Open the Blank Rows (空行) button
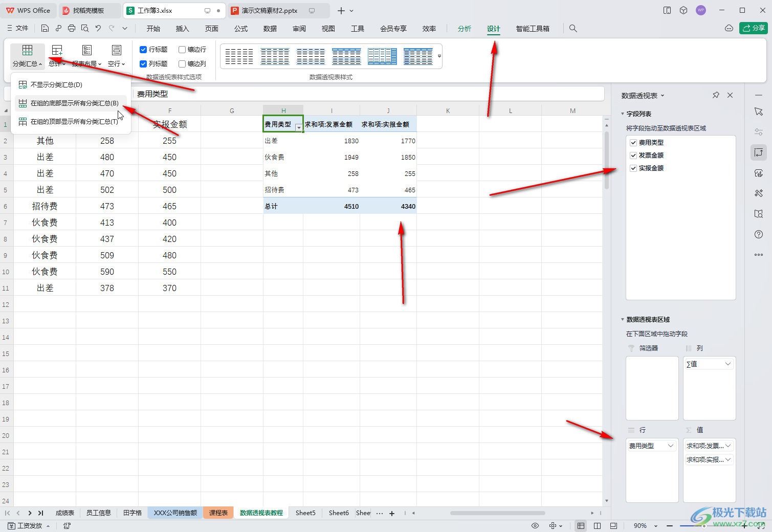The width and height of the screenshot is (772, 532). coord(116,56)
